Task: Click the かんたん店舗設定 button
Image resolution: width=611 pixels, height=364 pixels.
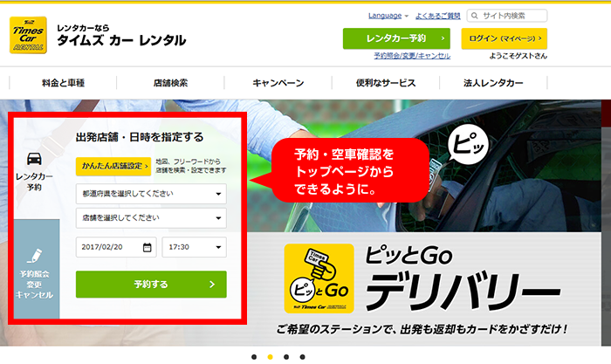Action: point(113,165)
